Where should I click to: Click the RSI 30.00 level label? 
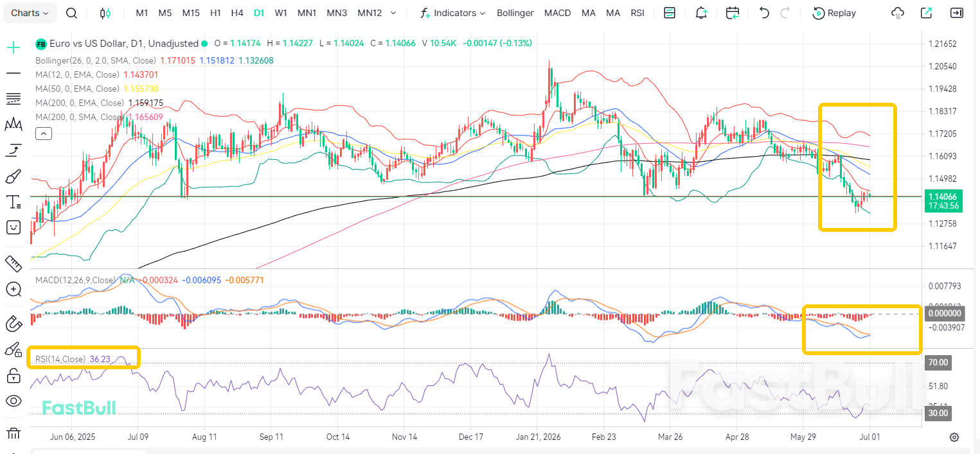click(938, 413)
